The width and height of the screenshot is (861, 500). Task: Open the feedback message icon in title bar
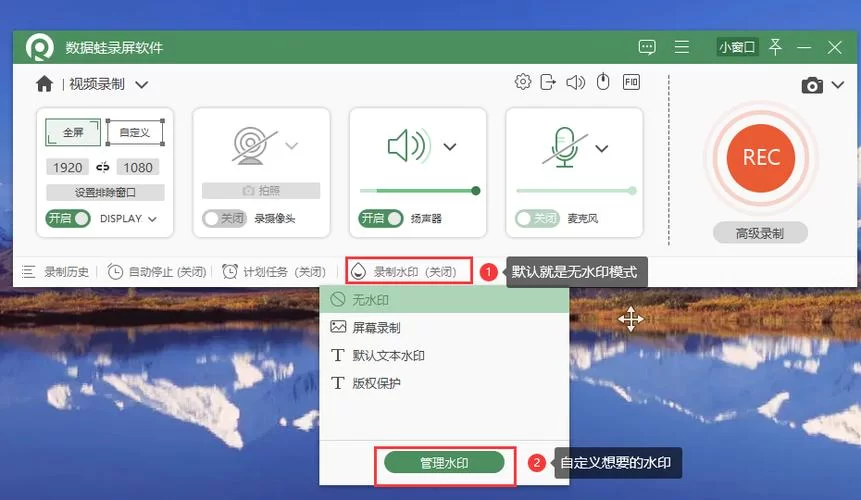pos(647,47)
